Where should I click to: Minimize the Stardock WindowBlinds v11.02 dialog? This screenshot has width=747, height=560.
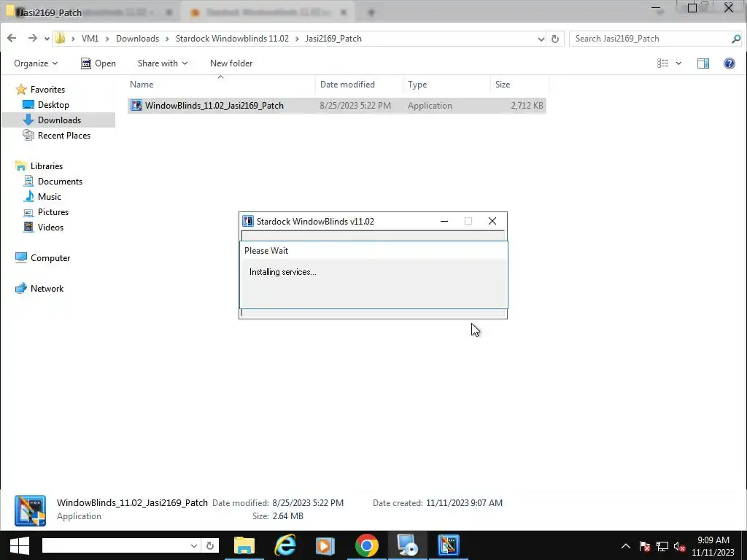pos(444,221)
